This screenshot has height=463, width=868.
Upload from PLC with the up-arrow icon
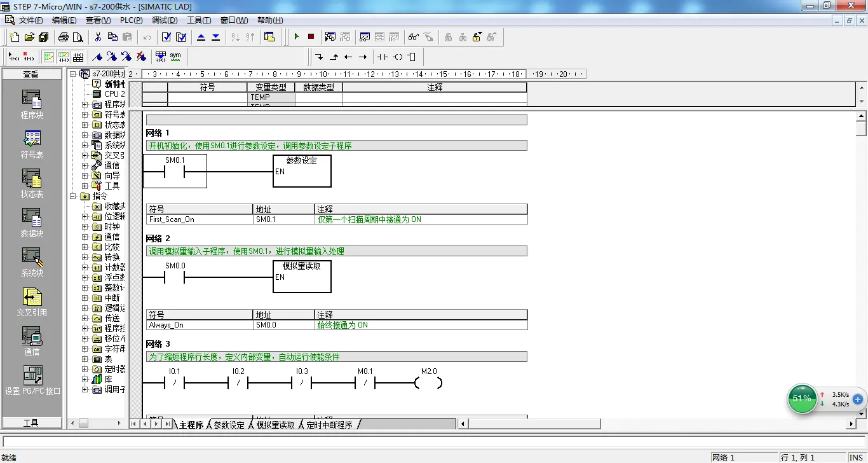coord(201,37)
